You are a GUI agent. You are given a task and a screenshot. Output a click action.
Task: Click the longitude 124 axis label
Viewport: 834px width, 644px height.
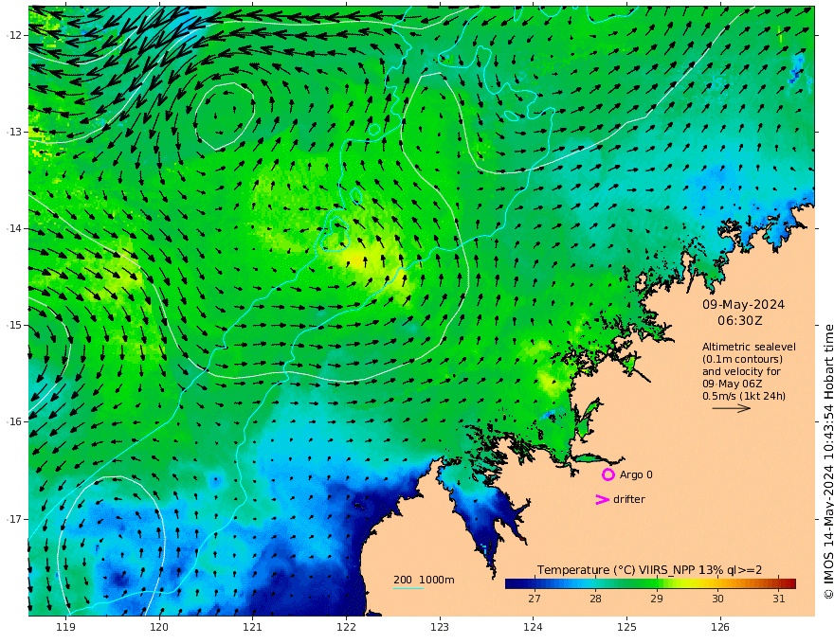(x=533, y=628)
